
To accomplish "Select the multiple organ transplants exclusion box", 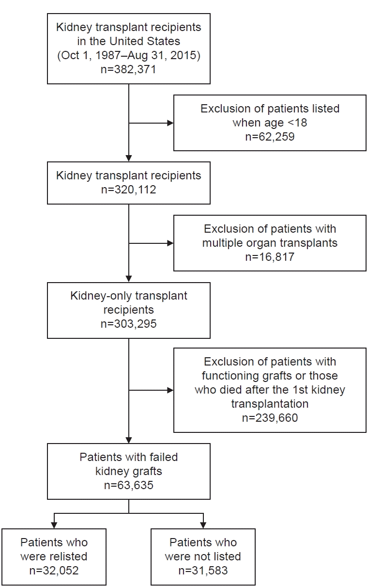I will click(x=270, y=242).
